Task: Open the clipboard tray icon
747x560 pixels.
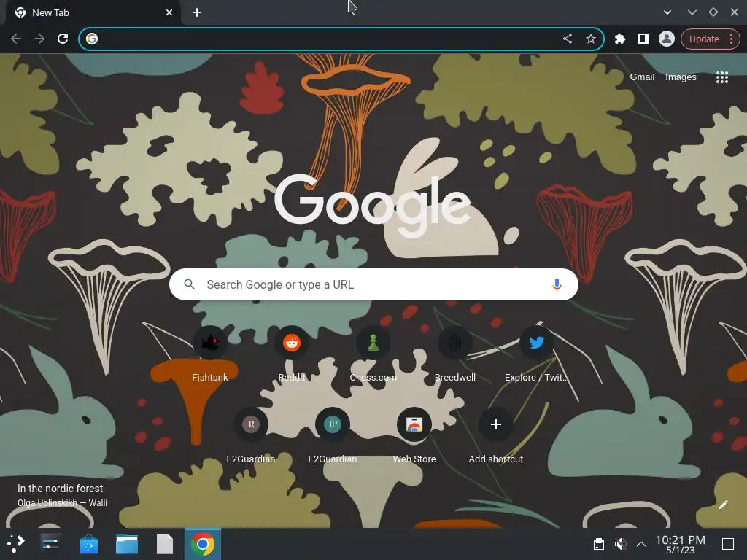Action: 599,544
